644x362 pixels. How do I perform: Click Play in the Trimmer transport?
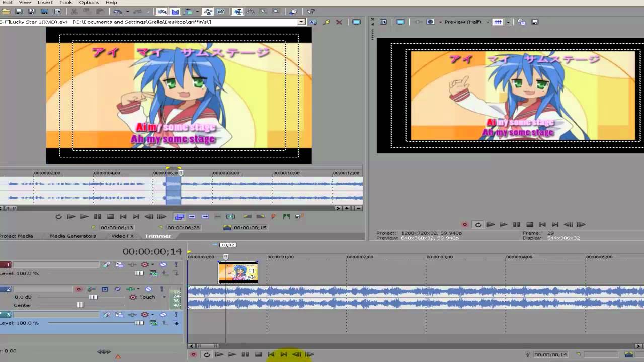[84, 217]
